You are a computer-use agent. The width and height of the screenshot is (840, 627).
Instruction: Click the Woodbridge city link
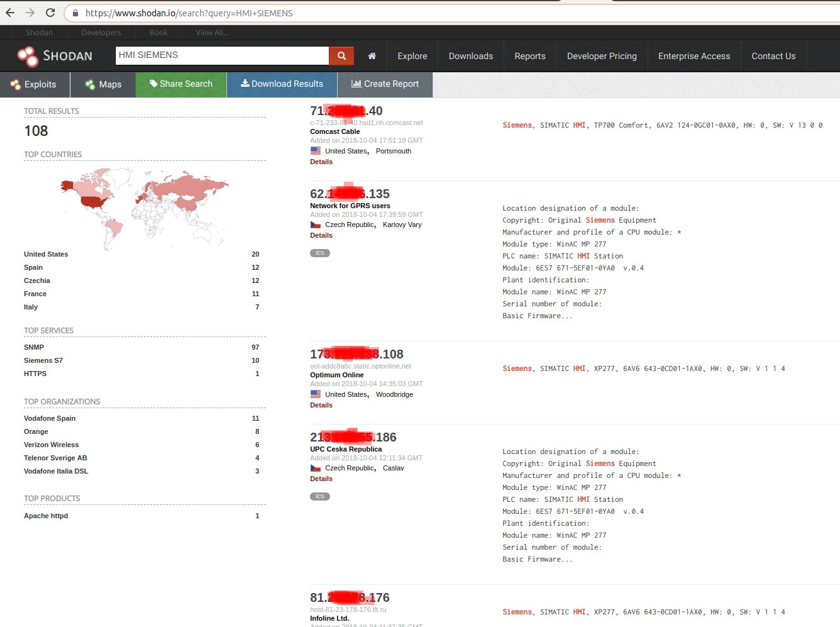tap(394, 394)
